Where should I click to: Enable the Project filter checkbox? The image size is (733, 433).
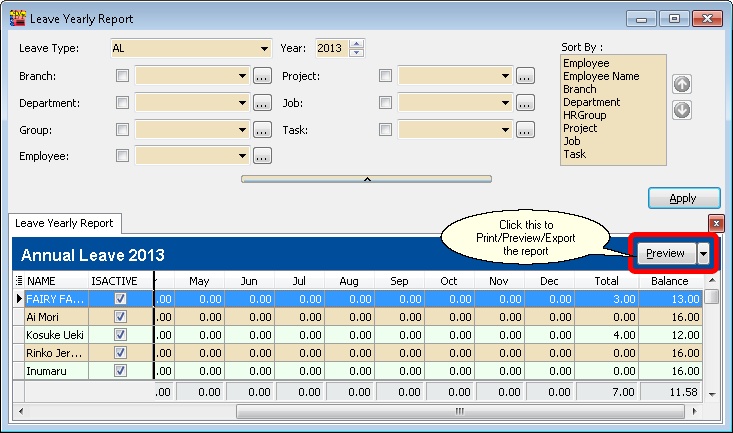click(385, 75)
